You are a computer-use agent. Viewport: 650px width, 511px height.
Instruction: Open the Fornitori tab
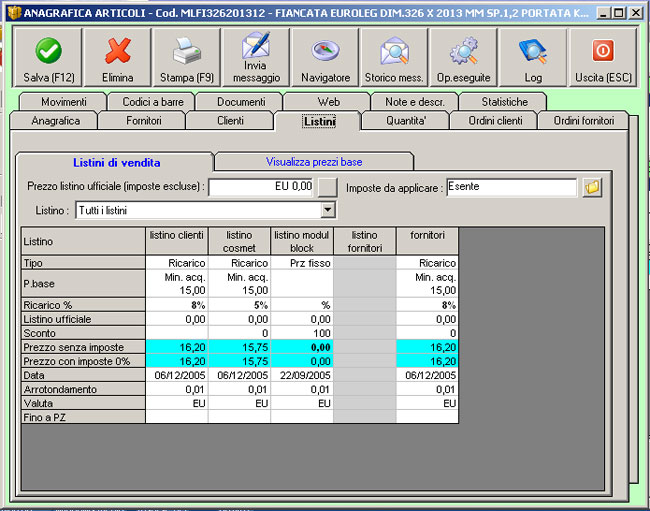coord(144,121)
